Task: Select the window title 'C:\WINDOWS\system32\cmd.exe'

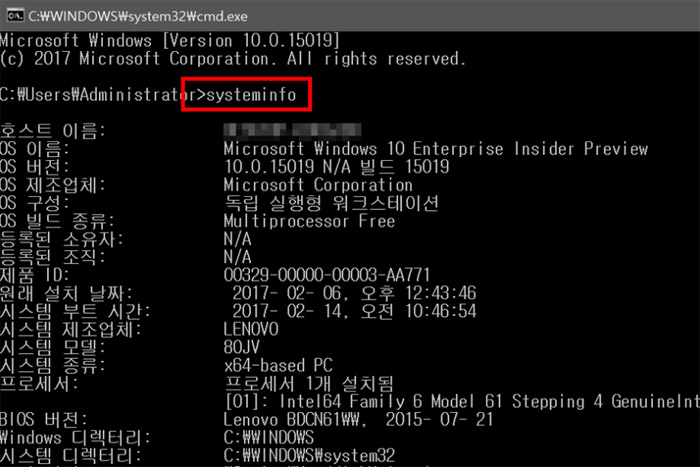Action: 138,16
